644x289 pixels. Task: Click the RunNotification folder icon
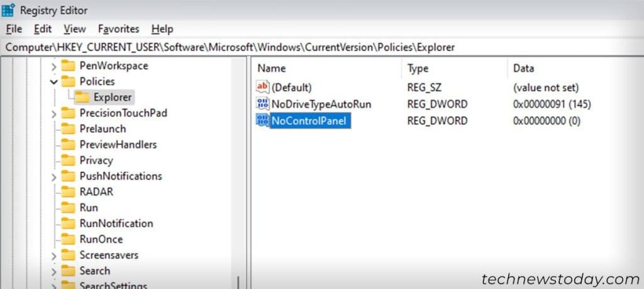tap(68, 224)
